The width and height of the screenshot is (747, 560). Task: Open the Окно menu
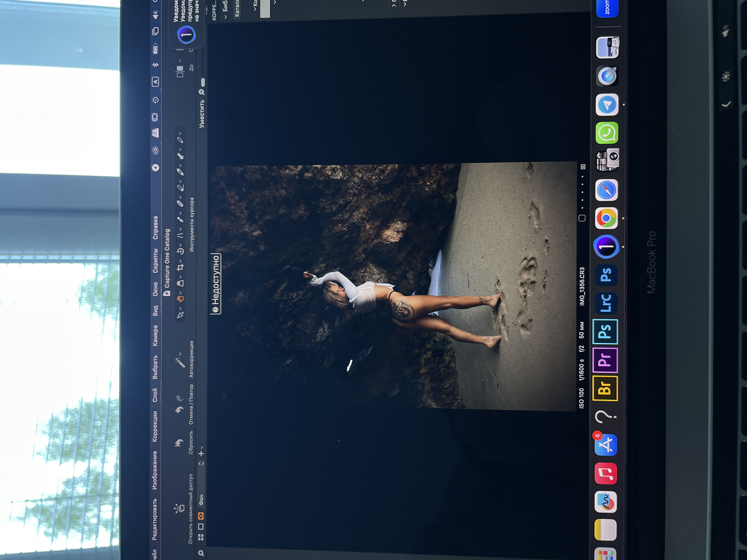tap(155, 289)
